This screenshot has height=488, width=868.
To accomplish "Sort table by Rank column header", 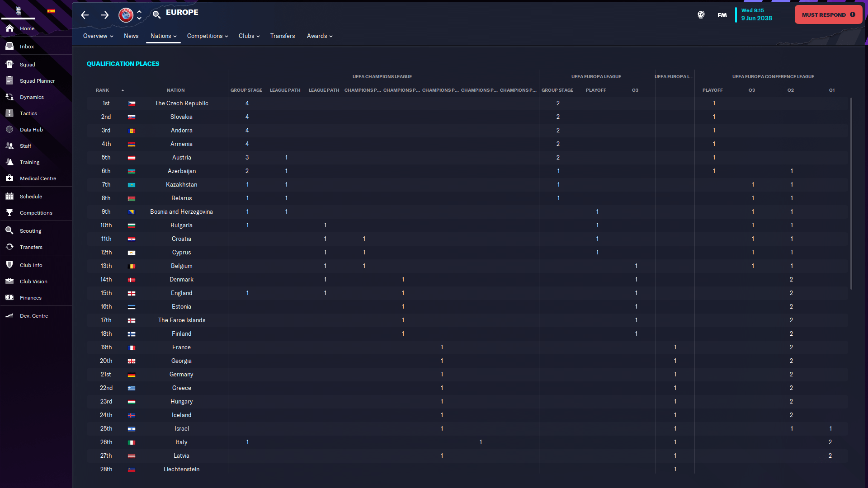I will click(x=103, y=90).
